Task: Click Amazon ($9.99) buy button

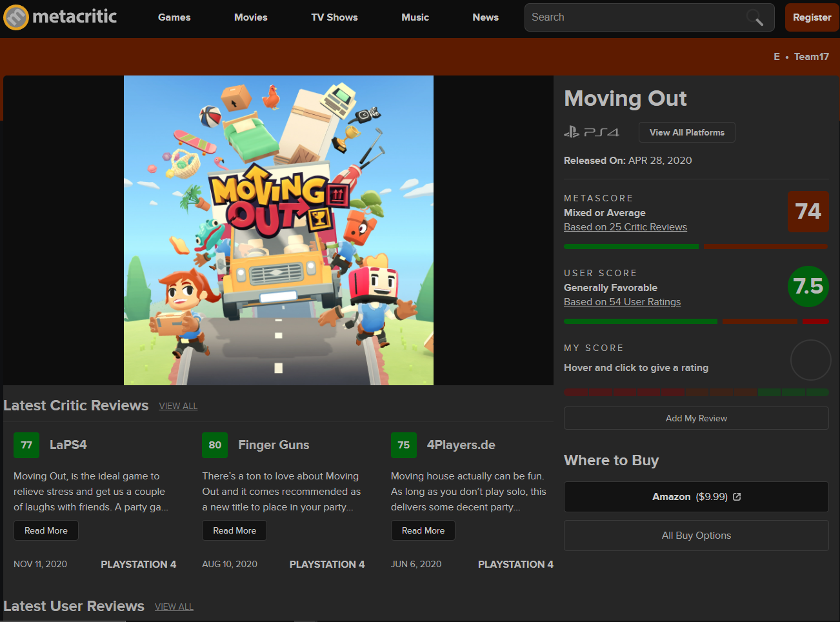Action: 696,497
